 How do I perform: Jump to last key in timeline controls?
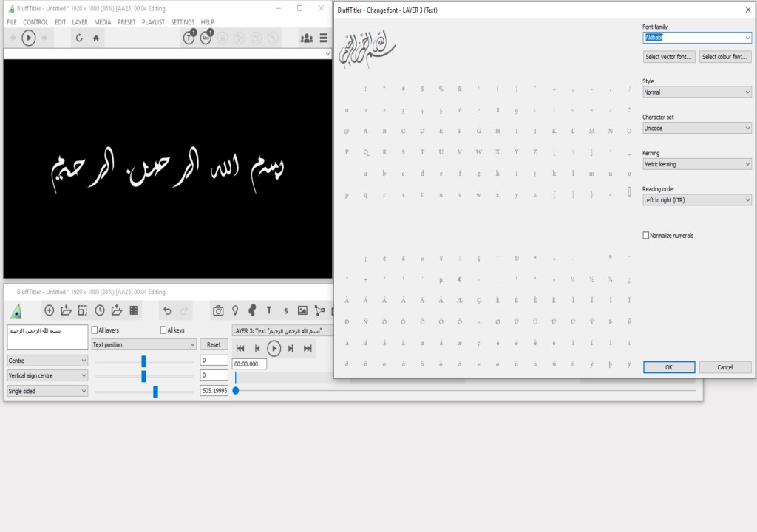point(308,349)
